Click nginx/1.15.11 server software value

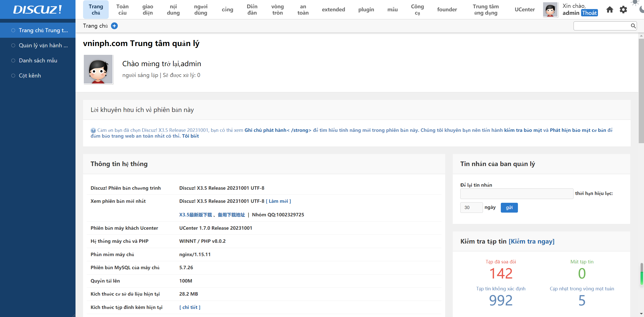point(195,254)
